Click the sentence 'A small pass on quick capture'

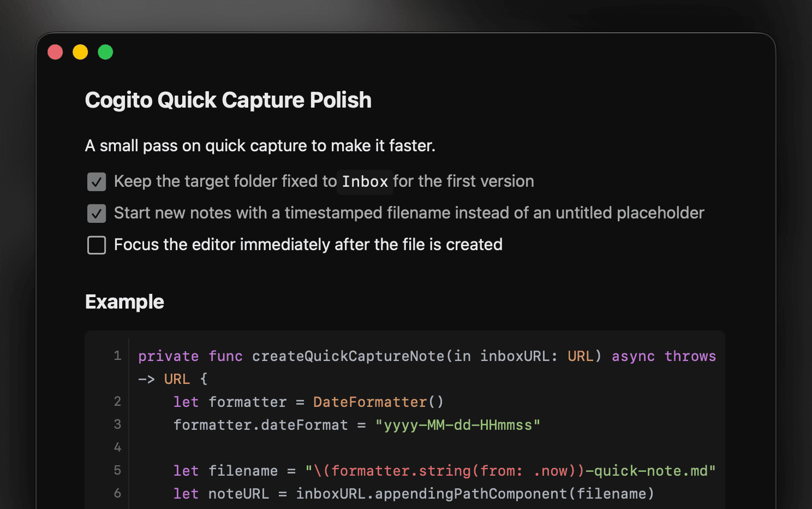tap(260, 146)
